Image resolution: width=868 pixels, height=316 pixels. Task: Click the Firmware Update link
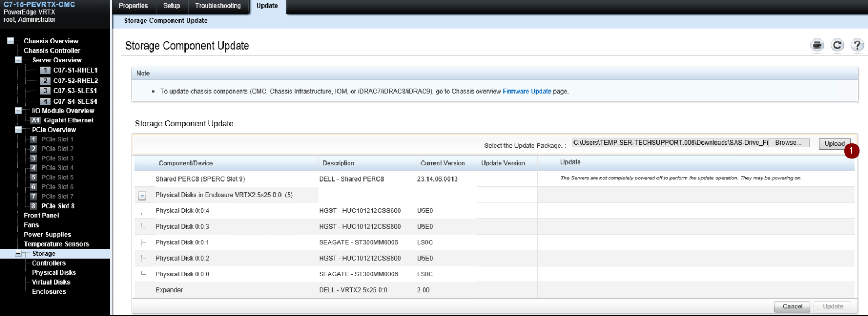pos(526,92)
